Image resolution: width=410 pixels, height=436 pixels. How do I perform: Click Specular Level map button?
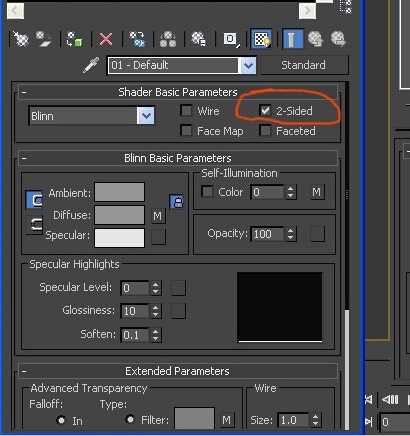click(178, 288)
